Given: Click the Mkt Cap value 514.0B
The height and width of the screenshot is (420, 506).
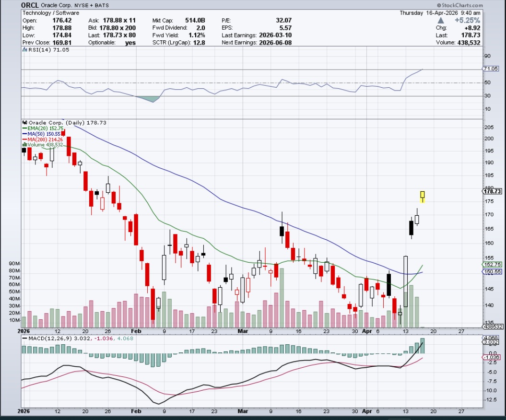Looking at the screenshot, I should click(x=195, y=20).
